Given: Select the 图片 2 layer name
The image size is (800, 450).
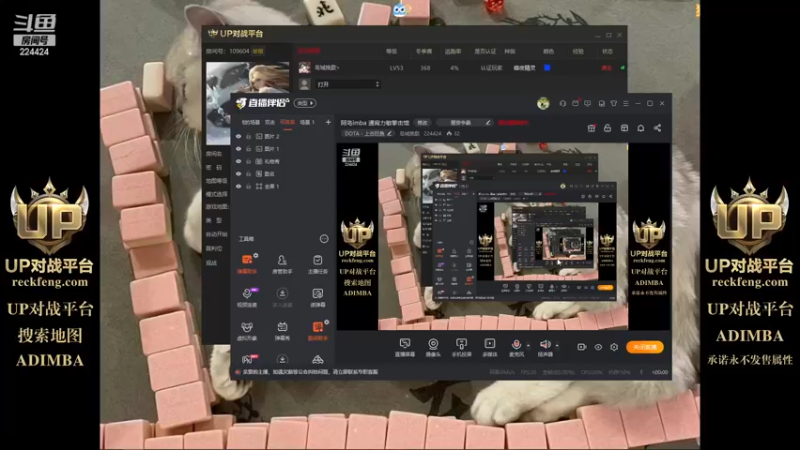Looking at the screenshot, I should [x=271, y=136].
